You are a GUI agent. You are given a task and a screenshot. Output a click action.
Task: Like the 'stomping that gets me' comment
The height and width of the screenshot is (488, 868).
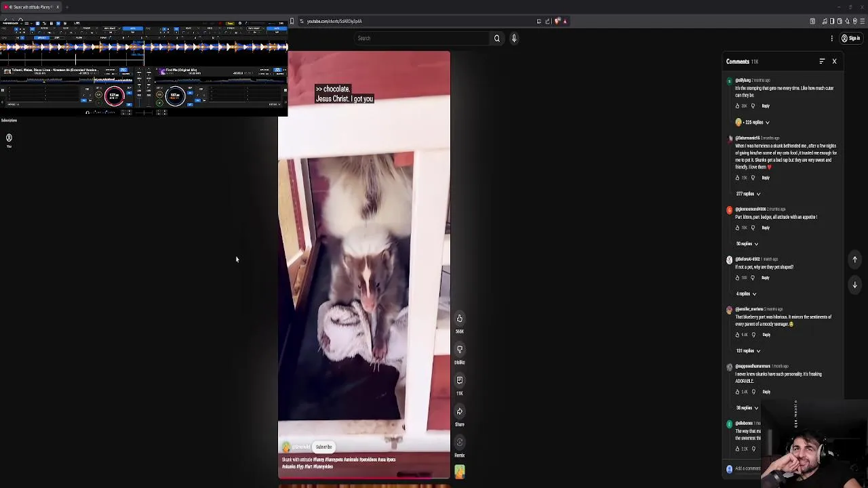[x=738, y=106]
